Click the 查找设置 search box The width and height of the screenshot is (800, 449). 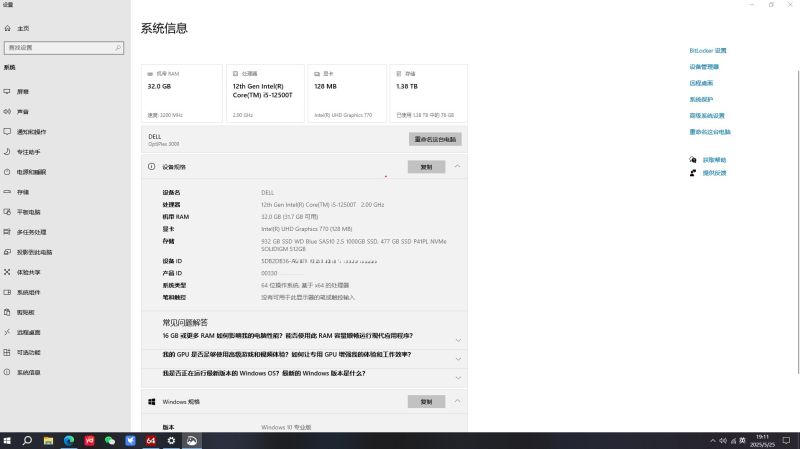[64, 47]
